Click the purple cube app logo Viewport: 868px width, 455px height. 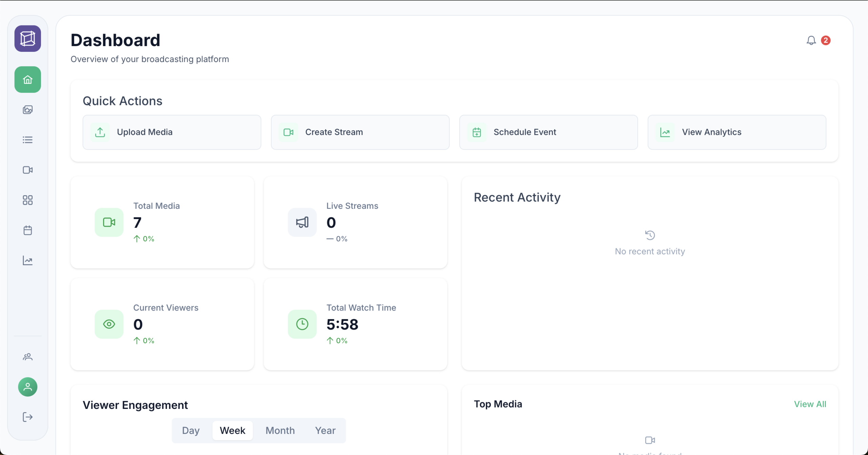[28, 39]
